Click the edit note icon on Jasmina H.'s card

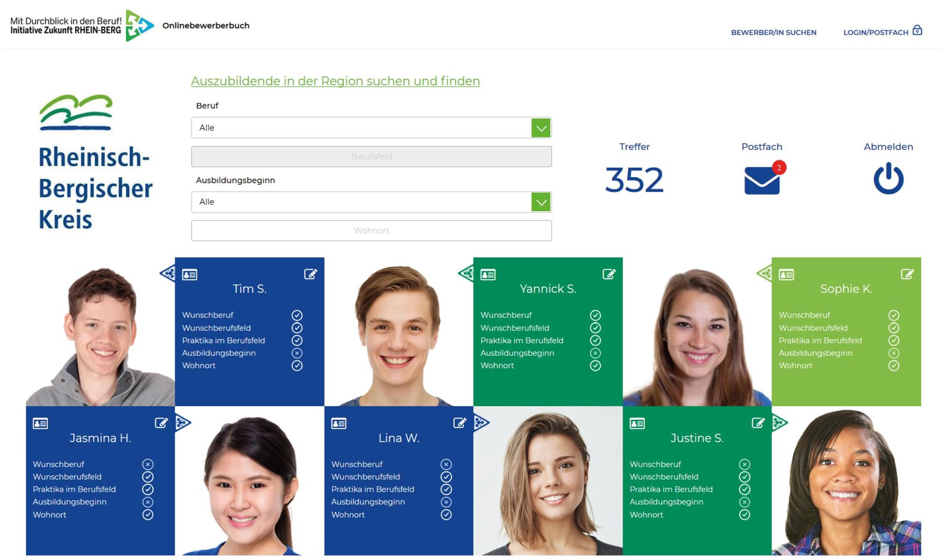161,423
